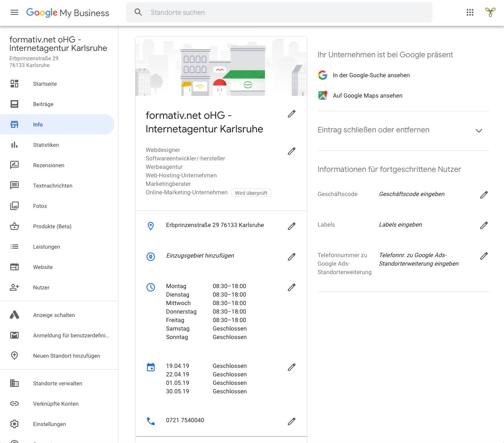This screenshot has width=504, height=443.
Task: Click the Rezensionen review icon
Action: point(14,165)
